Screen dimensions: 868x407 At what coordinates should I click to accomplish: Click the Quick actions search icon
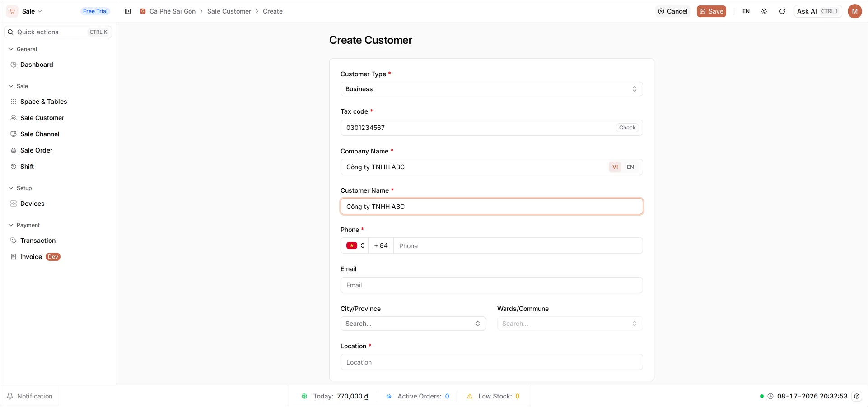coord(10,32)
